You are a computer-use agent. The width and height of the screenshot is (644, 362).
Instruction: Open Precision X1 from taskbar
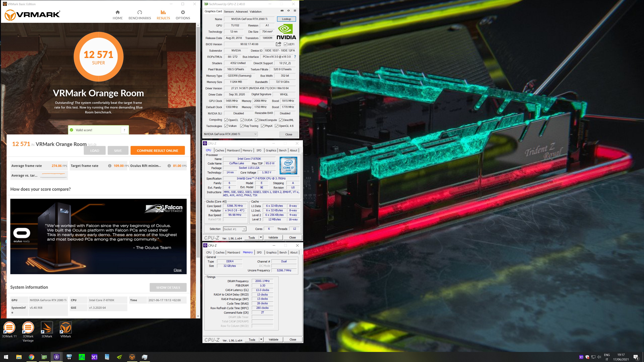(x=94, y=357)
